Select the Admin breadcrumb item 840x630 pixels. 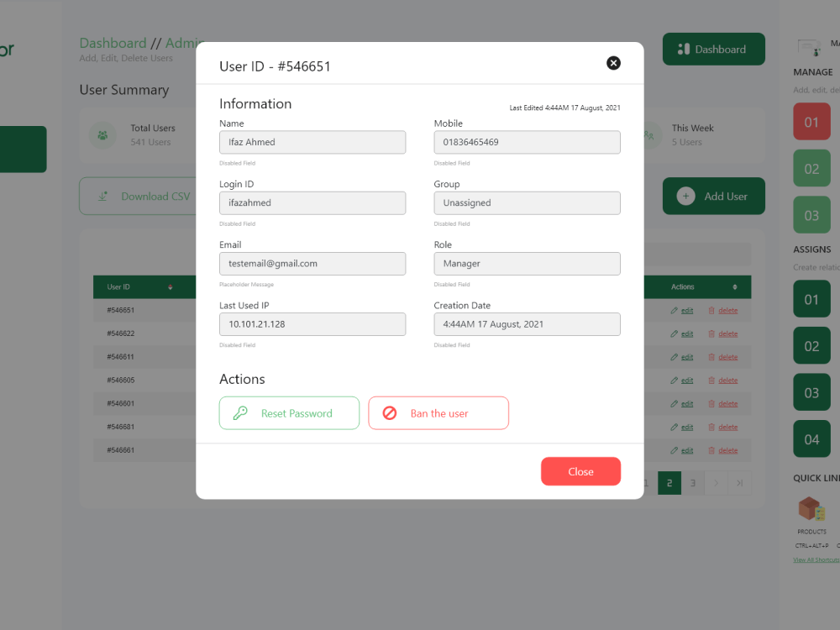click(180, 43)
